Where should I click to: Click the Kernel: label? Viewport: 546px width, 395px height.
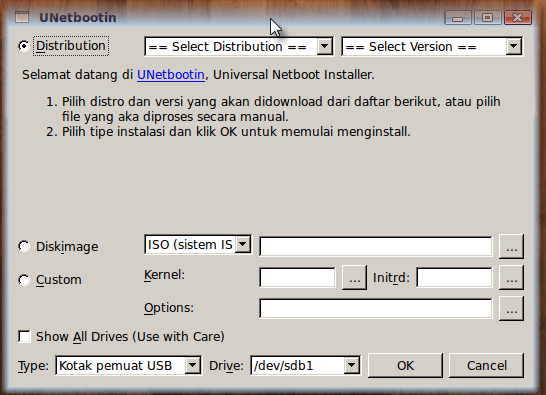click(164, 275)
